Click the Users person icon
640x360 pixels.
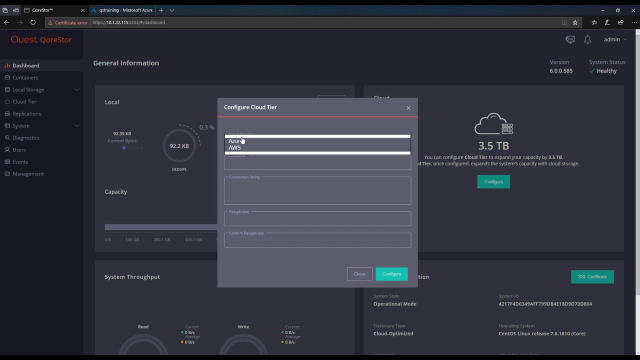(x=7, y=150)
